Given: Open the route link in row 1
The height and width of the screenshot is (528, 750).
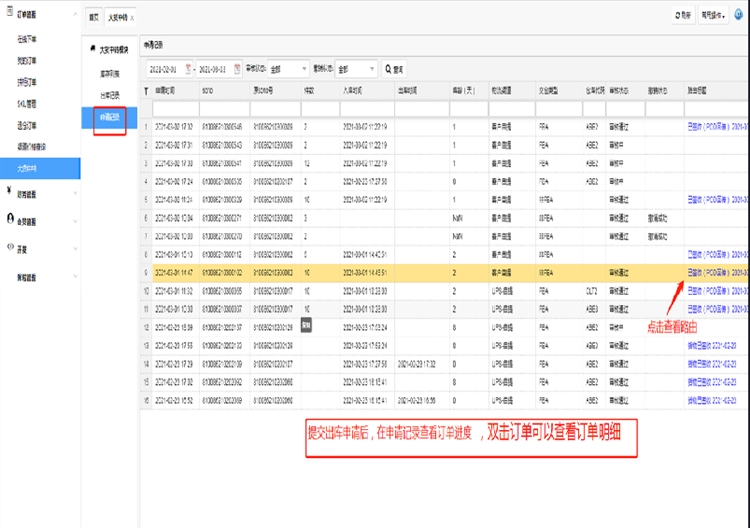Looking at the screenshot, I should coord(717,127).
